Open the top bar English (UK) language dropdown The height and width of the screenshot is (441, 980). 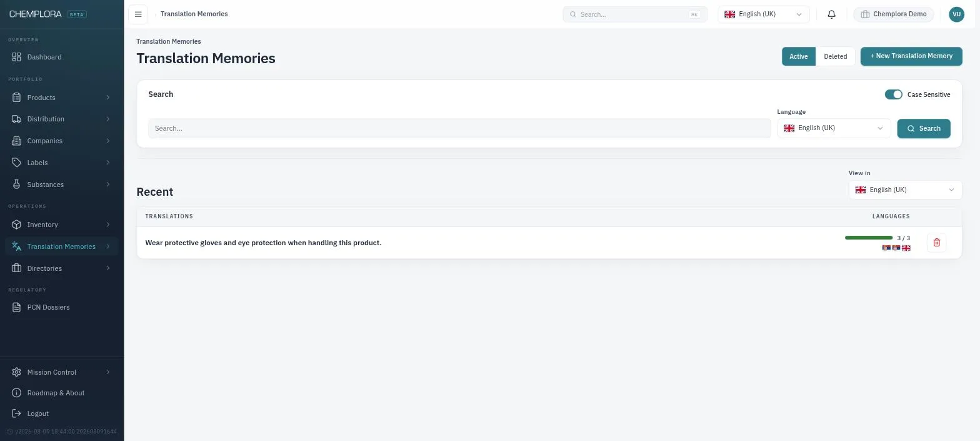coord(764,14)
